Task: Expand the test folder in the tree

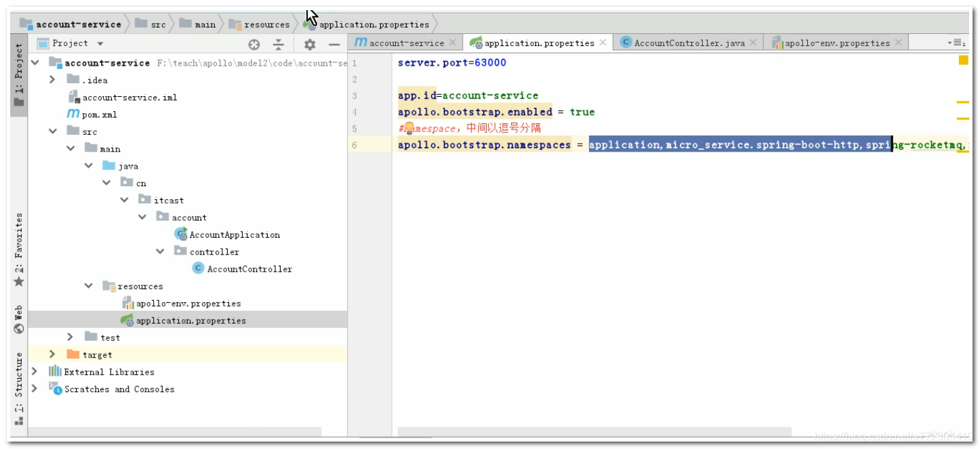Action: 69,337
